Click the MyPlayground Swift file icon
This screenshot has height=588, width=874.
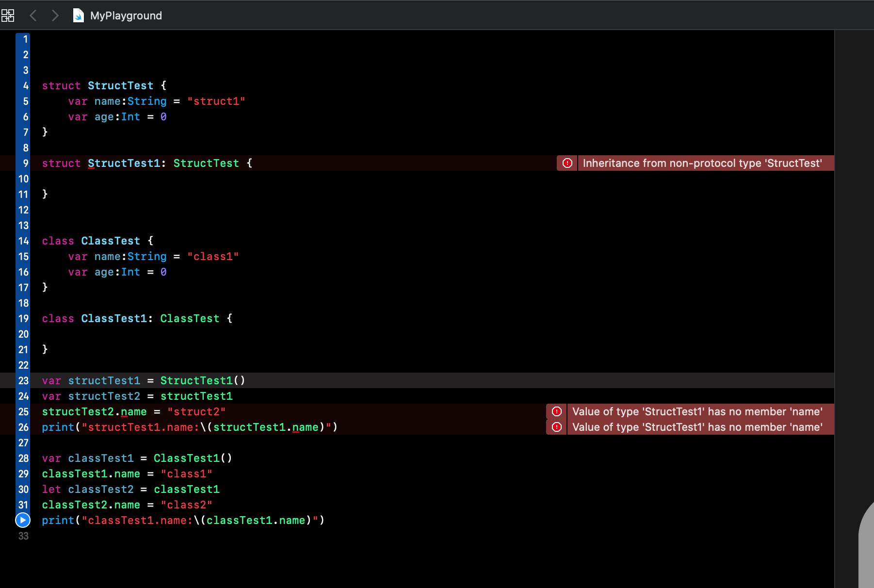pos(78,16)
